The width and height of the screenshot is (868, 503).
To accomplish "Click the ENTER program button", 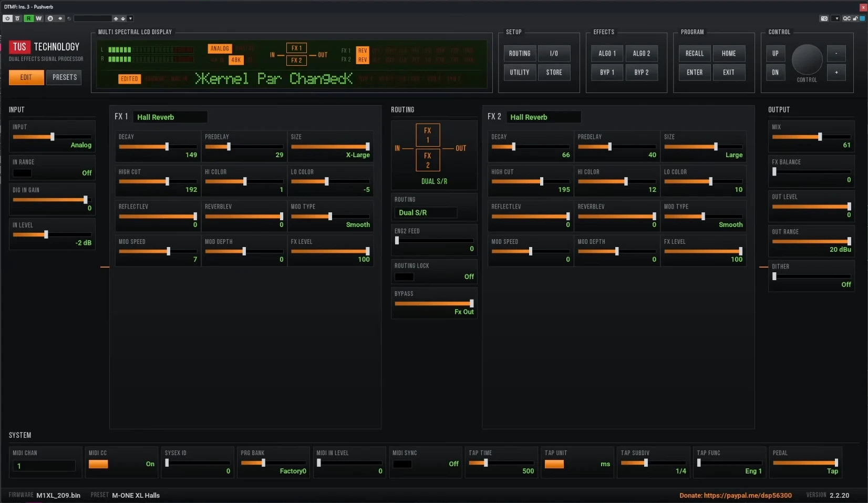I will click(695, 73).
